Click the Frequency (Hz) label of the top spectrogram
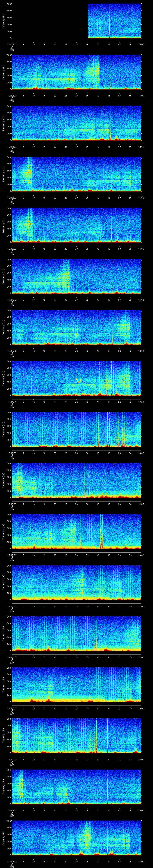Image resolution: width=153 pixels, height=868 pixels. pyautogui.click(x=3, y=21)
